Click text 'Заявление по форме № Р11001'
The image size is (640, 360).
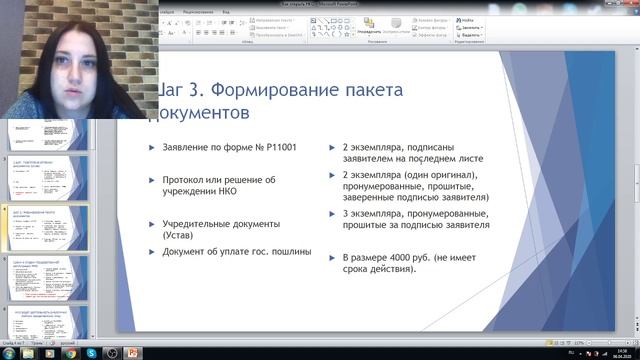coord(229,147)
